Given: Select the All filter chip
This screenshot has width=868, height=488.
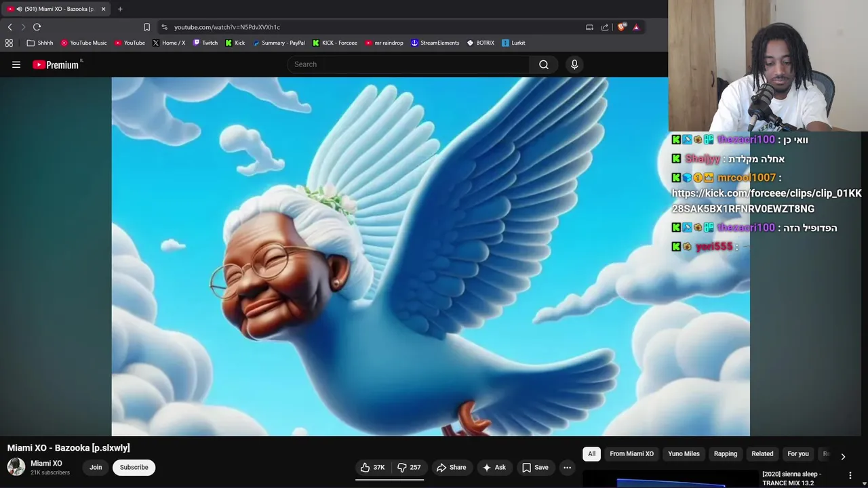Looking at the screenshot, I should (x=592, y=454).
